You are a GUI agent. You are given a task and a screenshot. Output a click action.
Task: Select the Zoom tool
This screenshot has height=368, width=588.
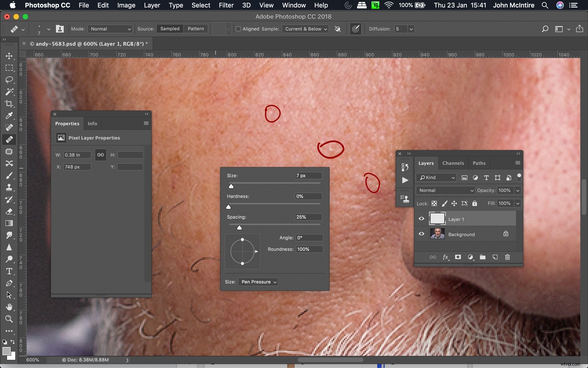(9, 319)
